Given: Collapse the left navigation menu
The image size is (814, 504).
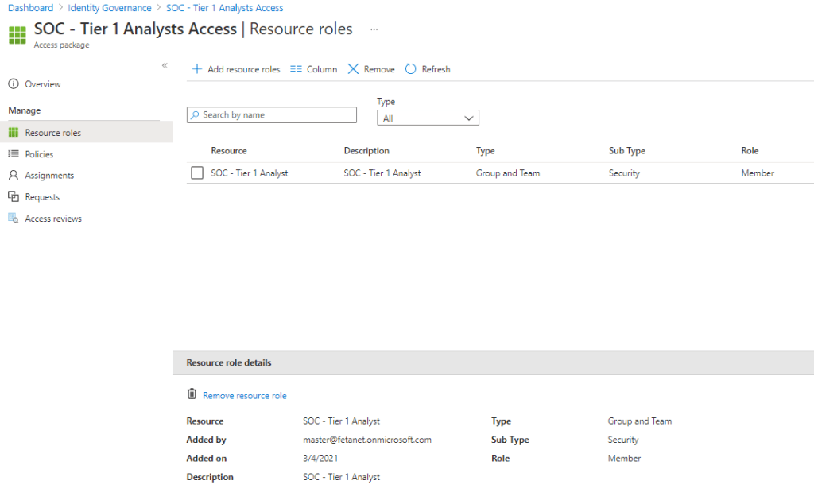Looking at the screenshot, I should click(x=165, y=65).
